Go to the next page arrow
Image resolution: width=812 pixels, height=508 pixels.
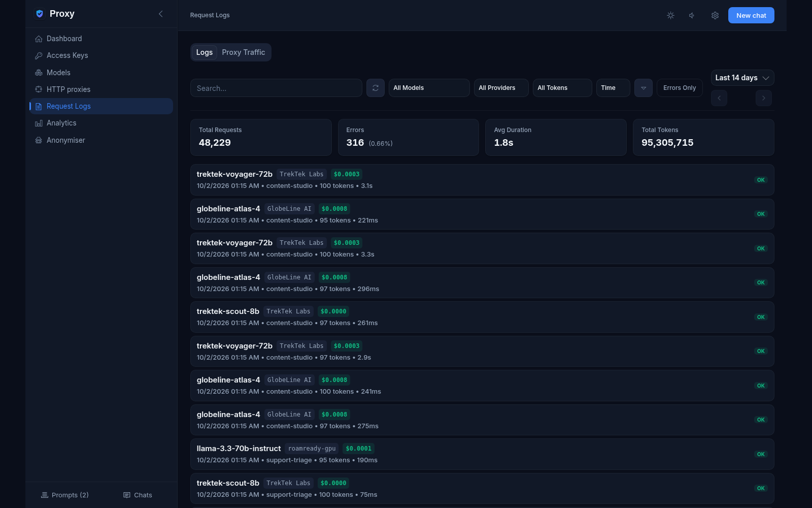point(764,98)
